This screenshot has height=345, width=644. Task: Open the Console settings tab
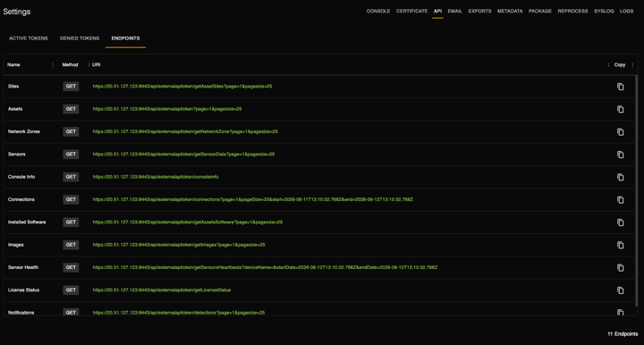tap(378, 11)
